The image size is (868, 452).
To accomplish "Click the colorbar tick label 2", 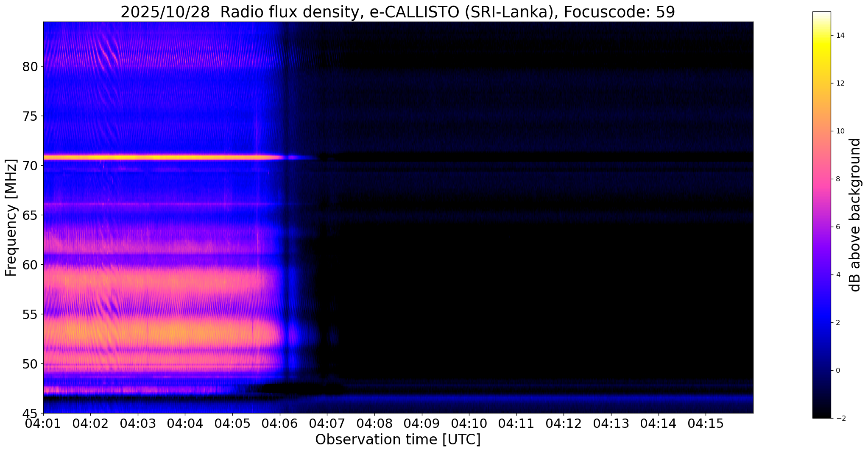I will click(x=837, y=322).
